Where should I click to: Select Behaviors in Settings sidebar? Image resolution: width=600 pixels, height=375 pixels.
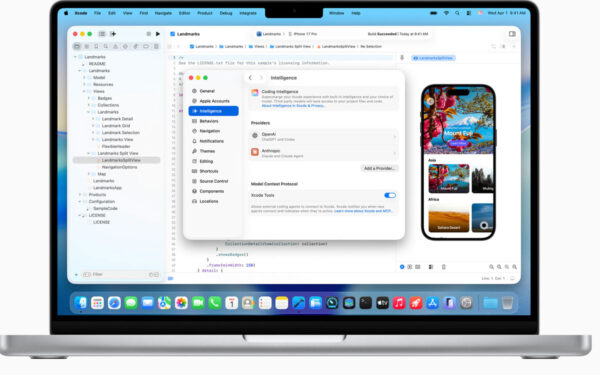click(214, 121)
